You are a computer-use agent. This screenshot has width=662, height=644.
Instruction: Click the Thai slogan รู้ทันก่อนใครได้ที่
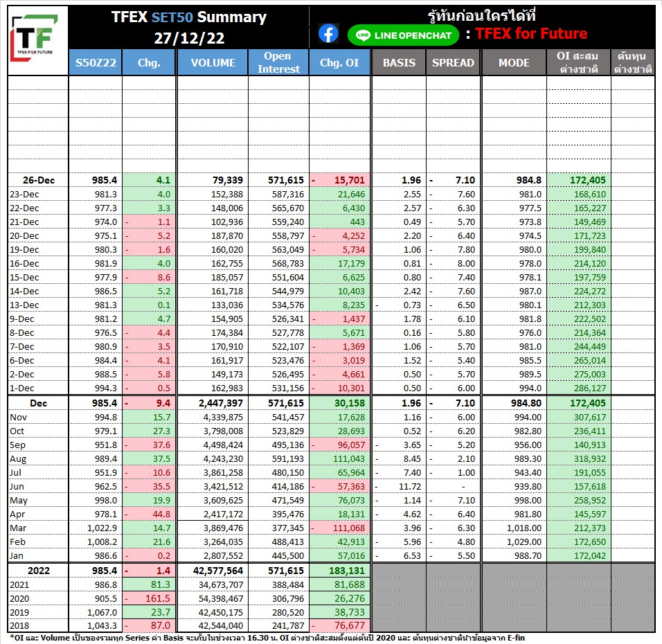[482, 16]
